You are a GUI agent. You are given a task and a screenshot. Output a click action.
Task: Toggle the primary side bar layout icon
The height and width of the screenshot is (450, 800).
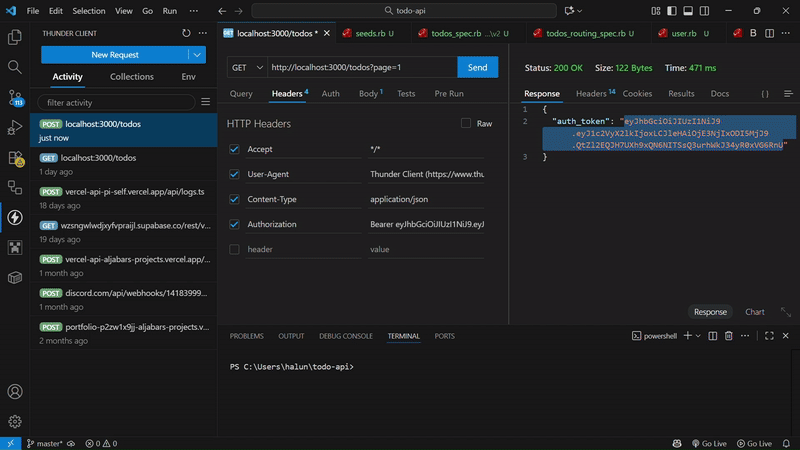pyautogui.click(x=672, y=11)
